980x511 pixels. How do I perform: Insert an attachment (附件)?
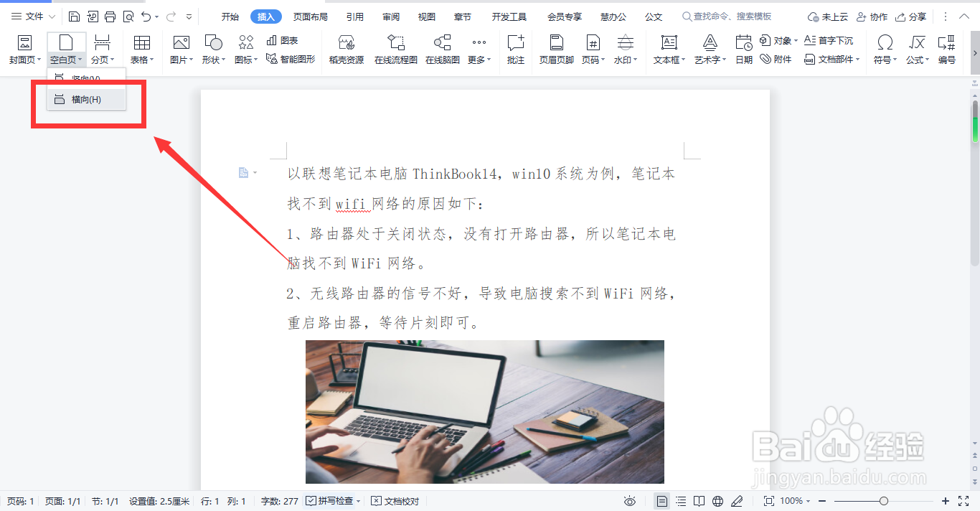[x=776, y=60]
